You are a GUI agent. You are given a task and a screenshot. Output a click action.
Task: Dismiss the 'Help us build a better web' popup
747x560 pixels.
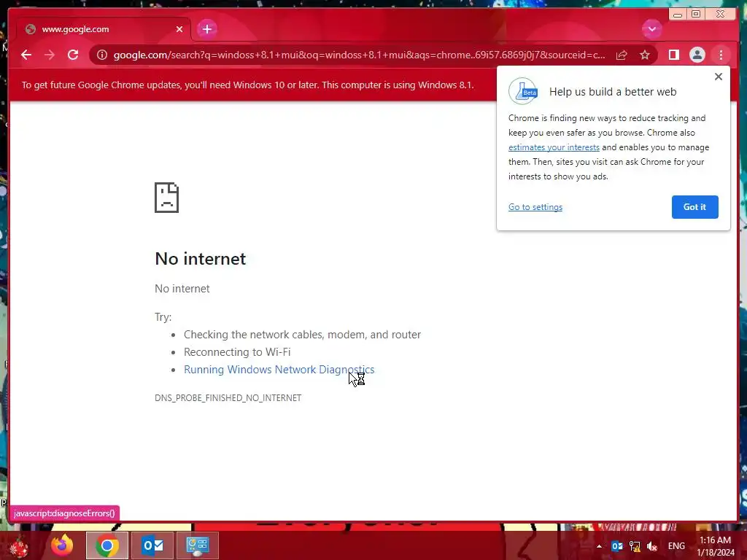point(719,77)
